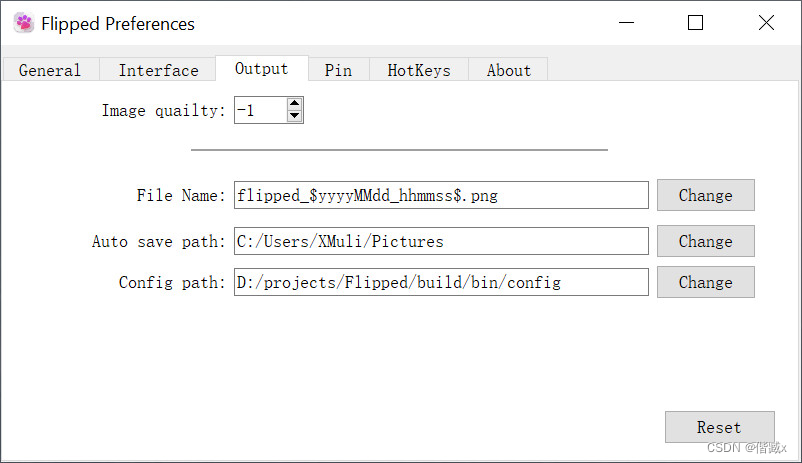802x463 pixels.
Task: Reset preferences with Reset button
Action: pyautogui.click(x=720, y=427)
